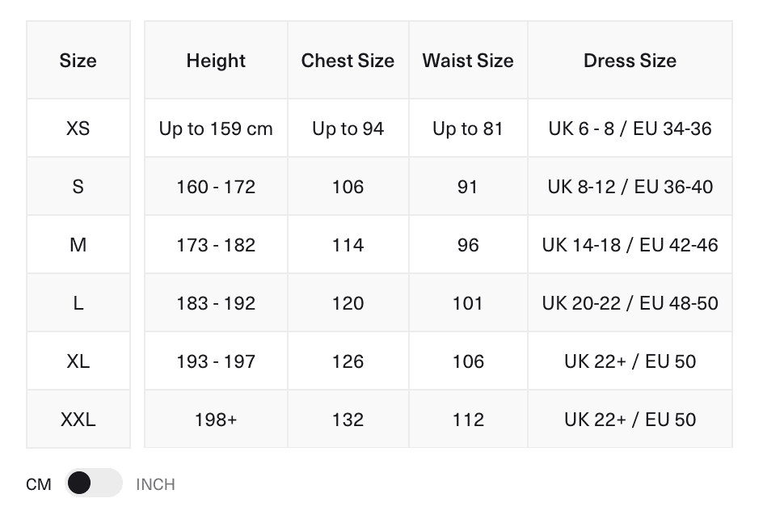Select the XL size row label
The height and width of the screenshot is (532, 784).
(78, 361)
